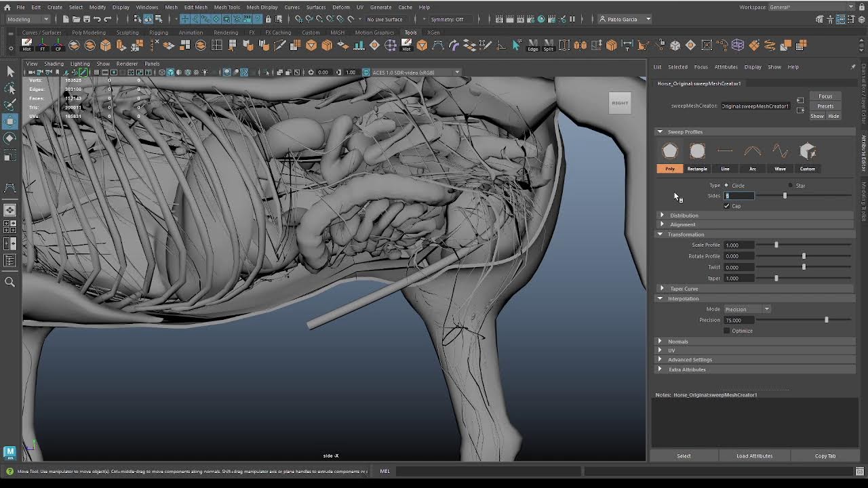The height and width of the screenshot is (488, 868).
Task: Select the Lasso tool in toolbox
Action: [x=10, y=88]
